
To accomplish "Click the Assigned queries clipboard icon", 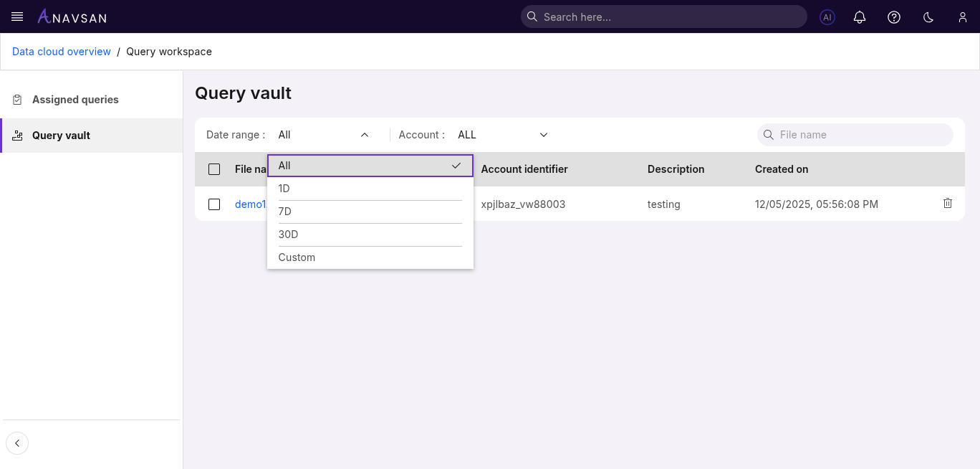I will pyautogui.click(x=17, y=99).
